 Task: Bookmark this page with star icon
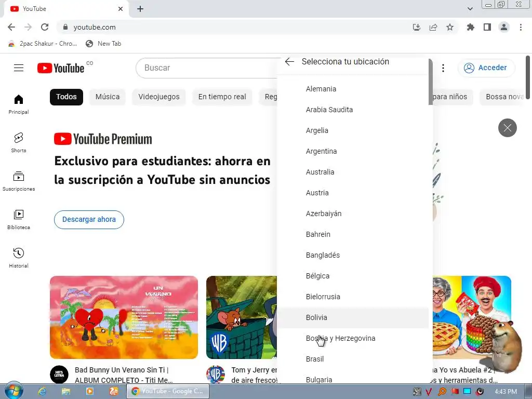pyautogui.click(x=450, y=27)
